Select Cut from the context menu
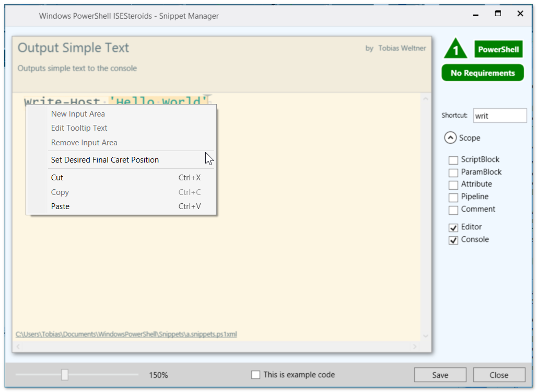 (x=57, y=178)
